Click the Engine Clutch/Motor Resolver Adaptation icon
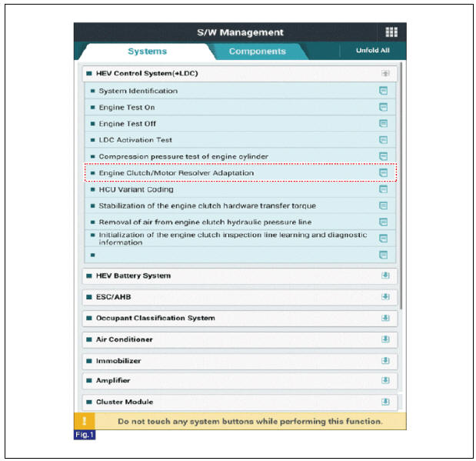This screenshot has height=461, width=476. [384, 173]
